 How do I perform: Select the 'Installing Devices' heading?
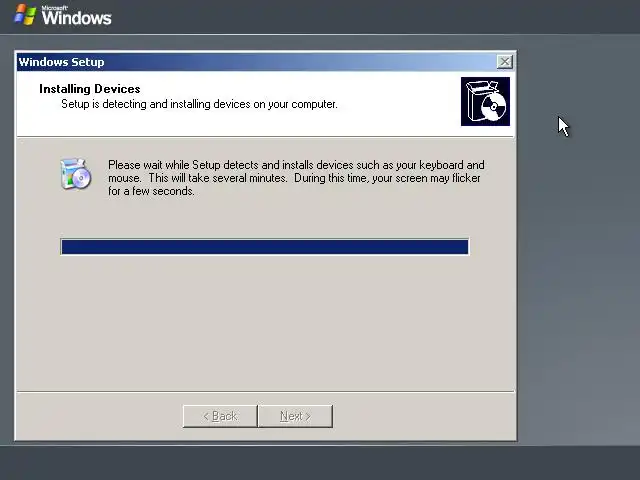point(90,89)
